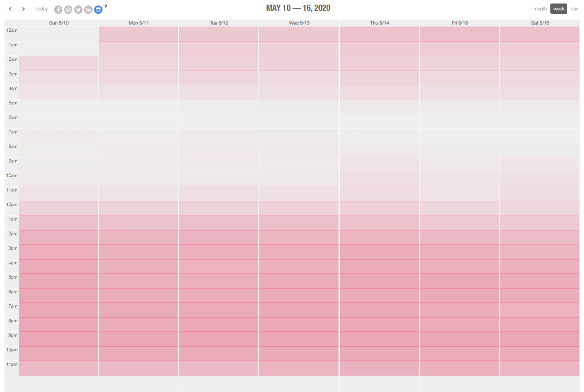Image resolution: width=584 pixels, height=392 pixels.
Task: Click the Sat 5/16 day header
Action: (540, 23)
